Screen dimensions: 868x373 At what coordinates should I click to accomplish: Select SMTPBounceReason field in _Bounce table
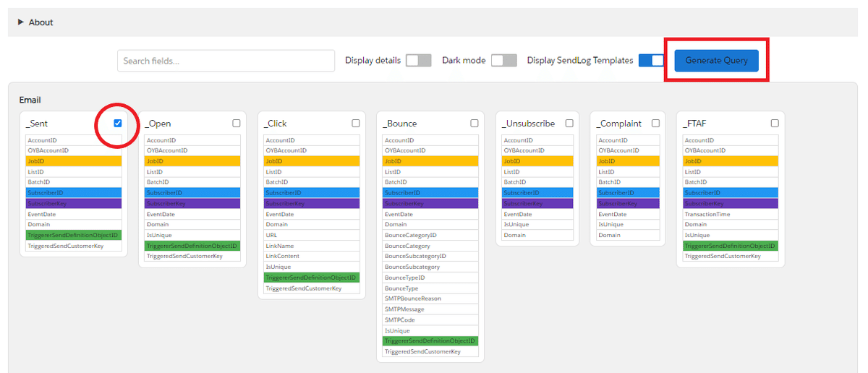[x=430, y=299]
